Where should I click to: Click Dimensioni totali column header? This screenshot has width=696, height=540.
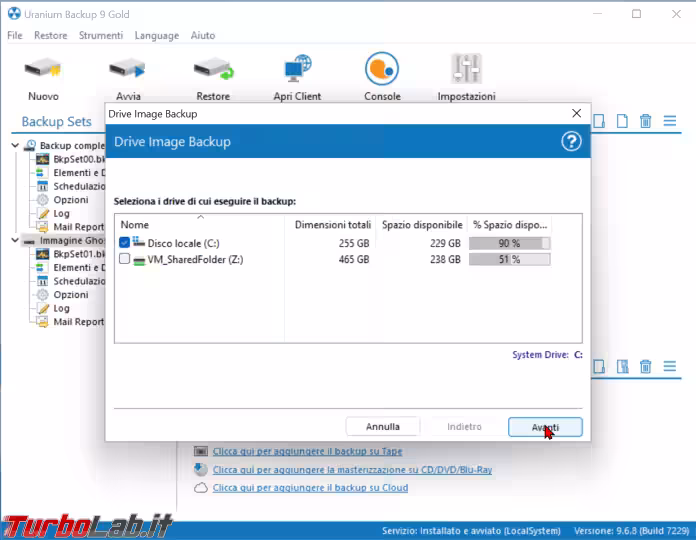332,225
